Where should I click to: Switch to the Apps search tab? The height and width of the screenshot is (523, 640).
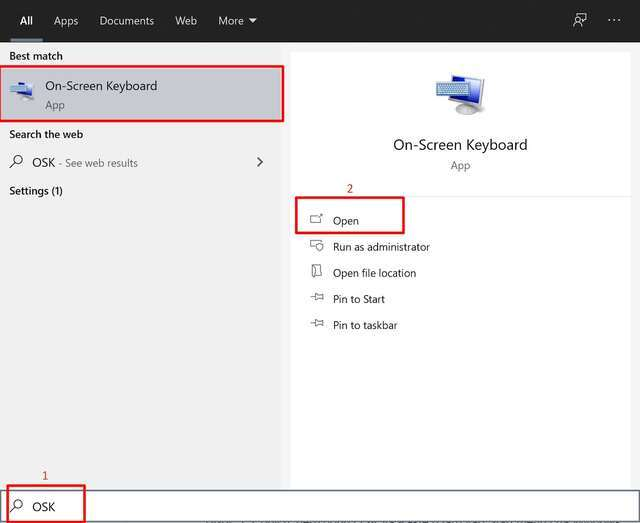[66, 21]
